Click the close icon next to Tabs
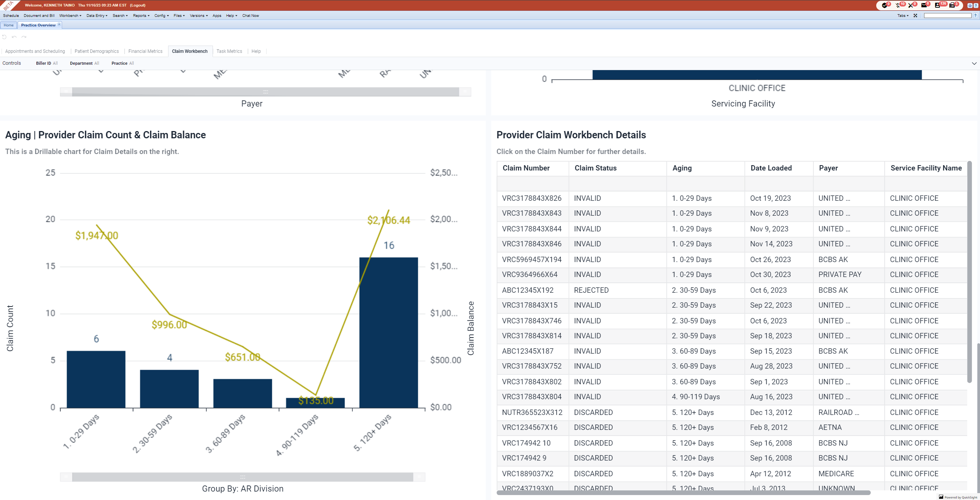This screenshot has height=500, width=980. click(916, 15)
